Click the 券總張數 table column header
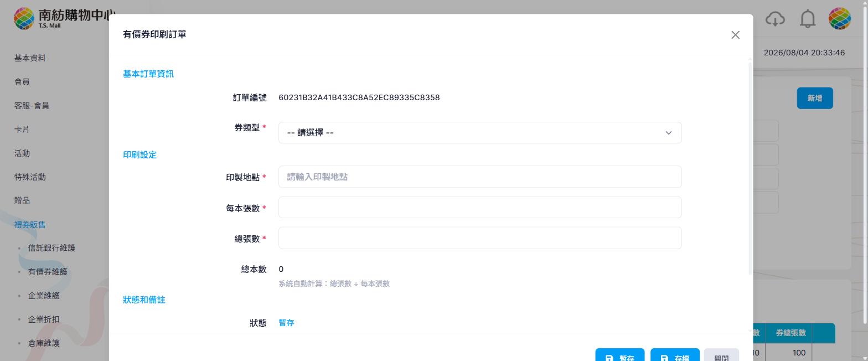868x361 pixels. [x=790, y=333]
